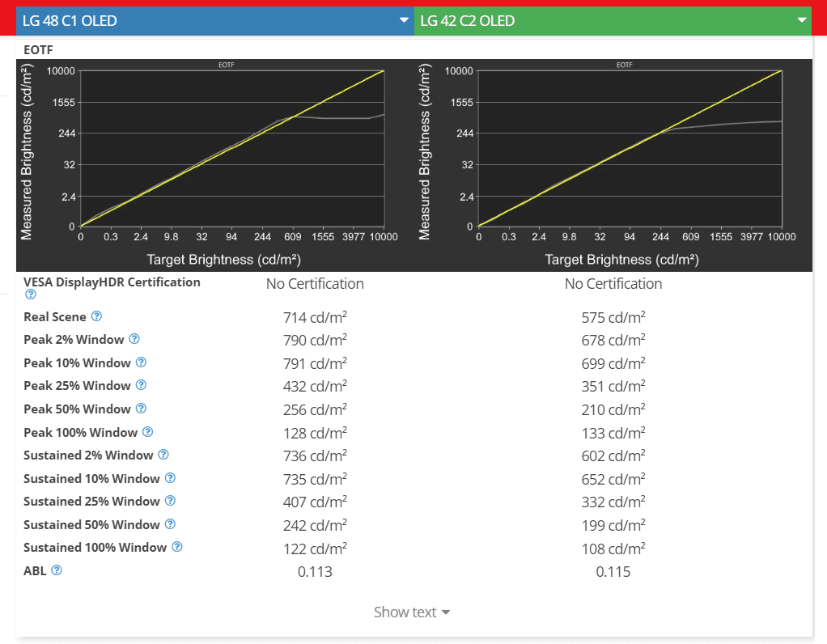
Task: Click the 790 cd/m² value
Action: [315, 340]
